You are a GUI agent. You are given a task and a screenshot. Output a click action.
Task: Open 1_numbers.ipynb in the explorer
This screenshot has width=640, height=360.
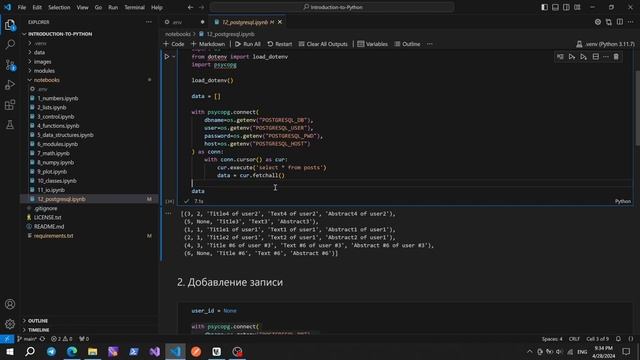click(x=58, y=98)
